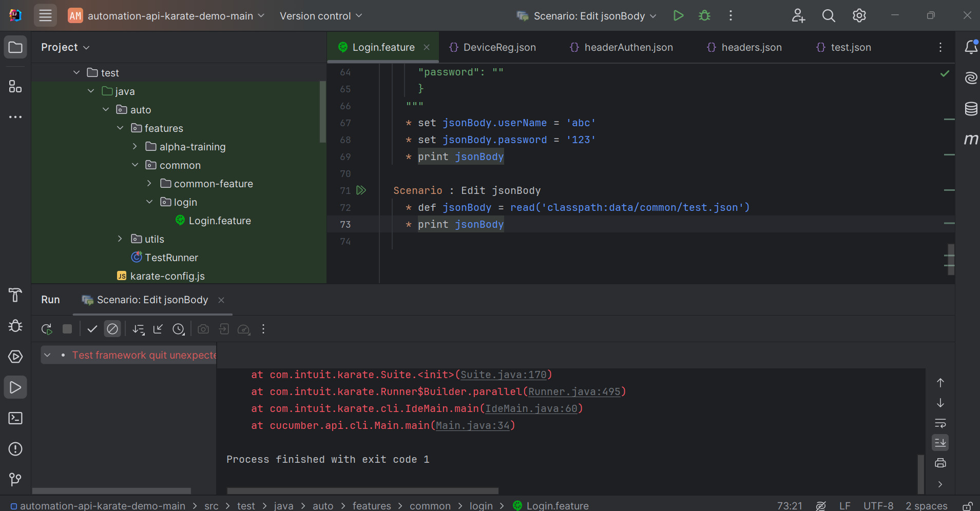Run scenario from gutter icon at line 71
This screenshot has width=980, height=511.
361,190
